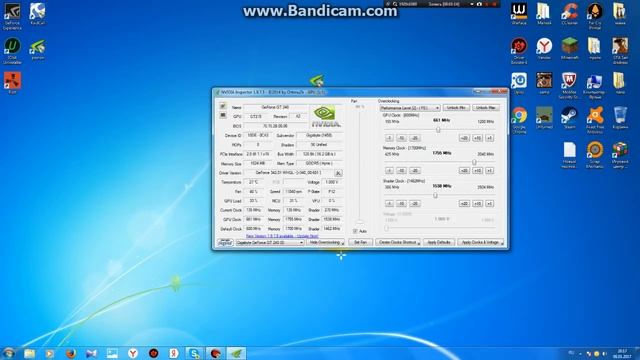
Task: Click the Apply Defaults button
Action: 439,242
